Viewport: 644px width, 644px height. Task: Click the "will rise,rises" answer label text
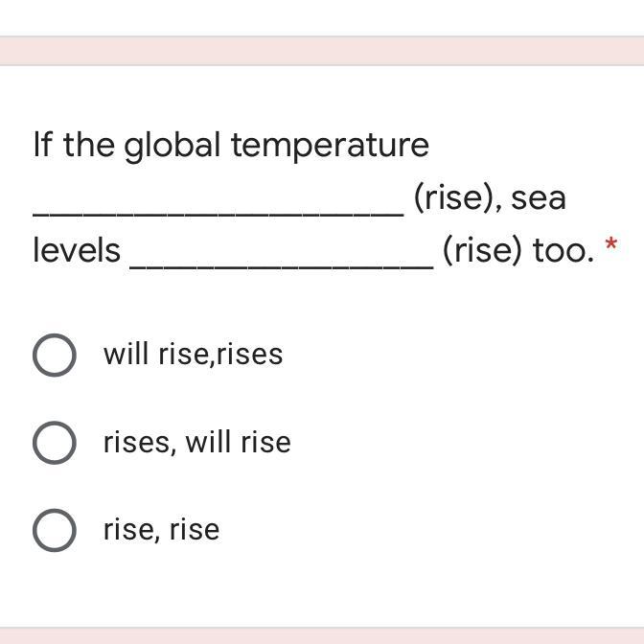click(193, 354)
